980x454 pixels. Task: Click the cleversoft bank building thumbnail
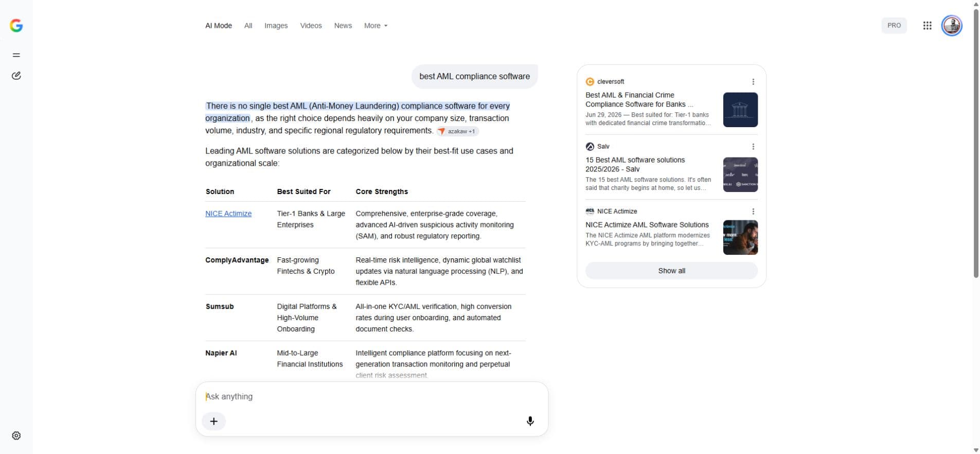coord(740,110)
